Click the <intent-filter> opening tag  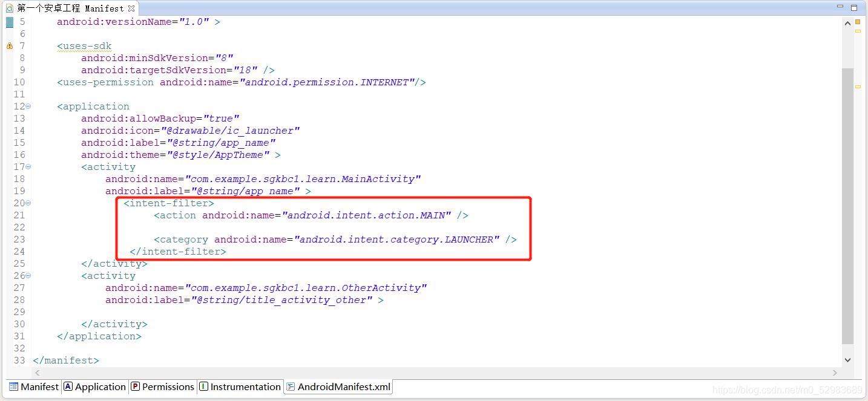coord(169,203)
